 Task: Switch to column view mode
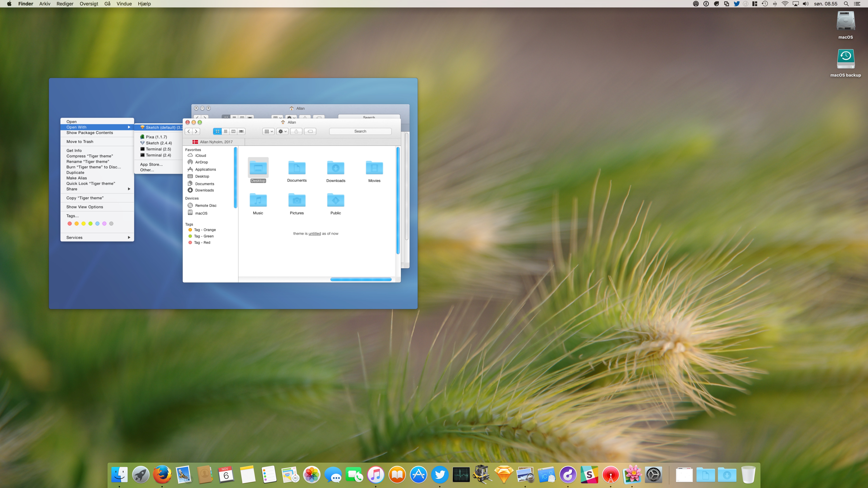pyautogui.click(x=233, y=131)
